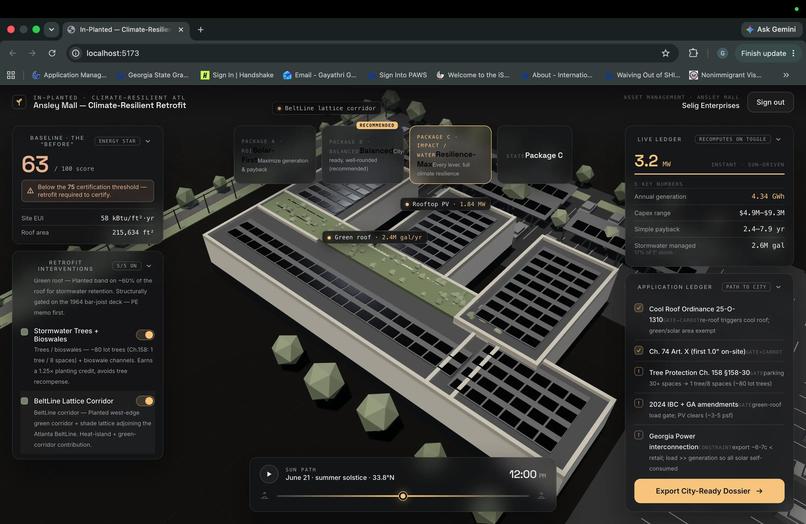View site information icon in address bar

point(76,53)
